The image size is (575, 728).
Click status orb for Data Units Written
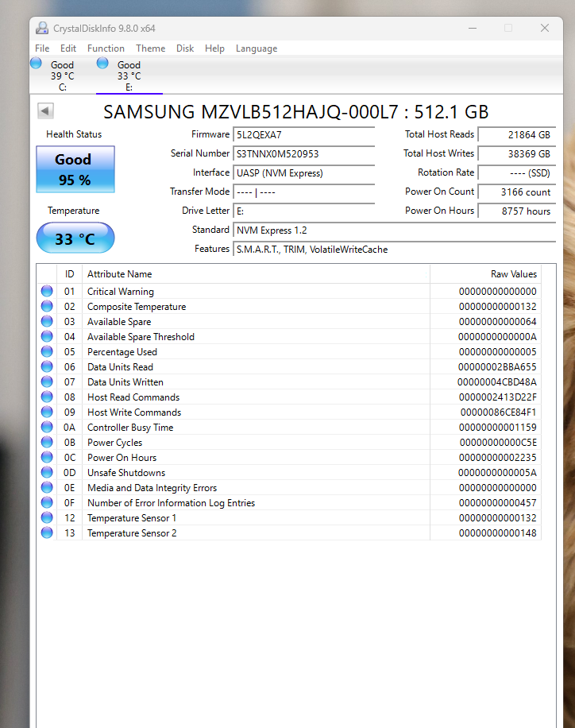[47, 381]
